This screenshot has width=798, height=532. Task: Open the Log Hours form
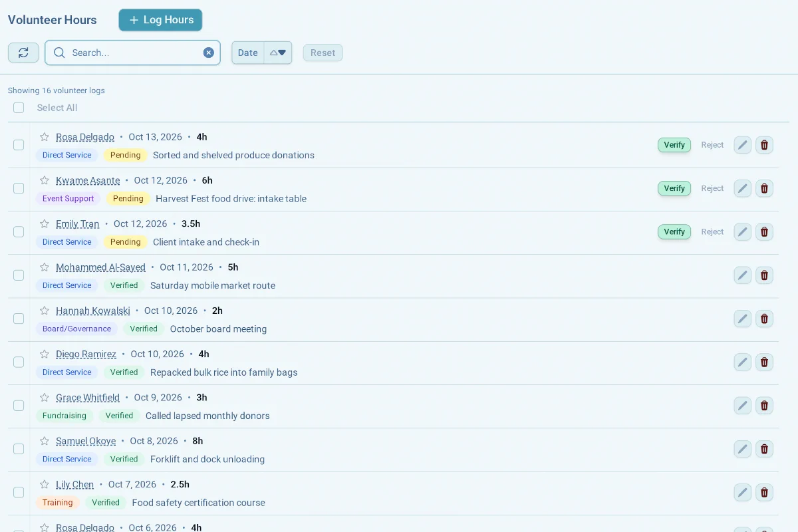pos(160,20)
